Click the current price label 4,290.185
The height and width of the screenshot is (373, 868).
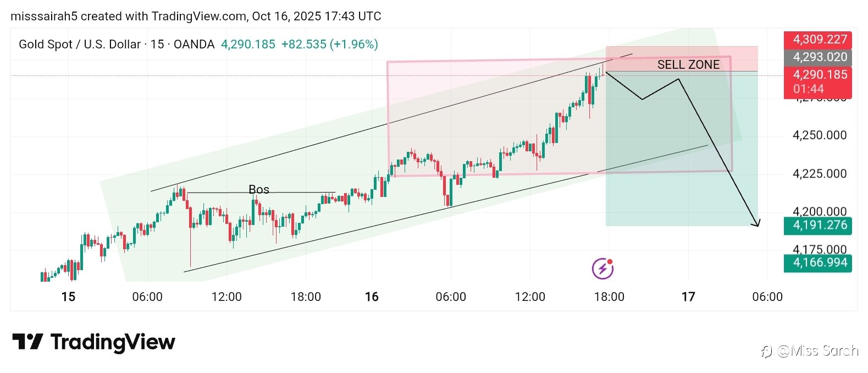pos(819,75)
